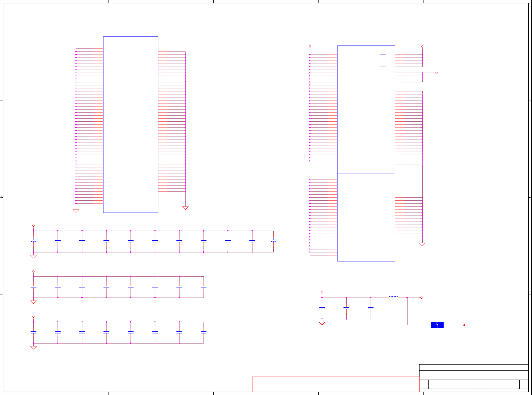
Task: Select leftmost capacitor in the middle capacitor row
Action: (33, 287)
